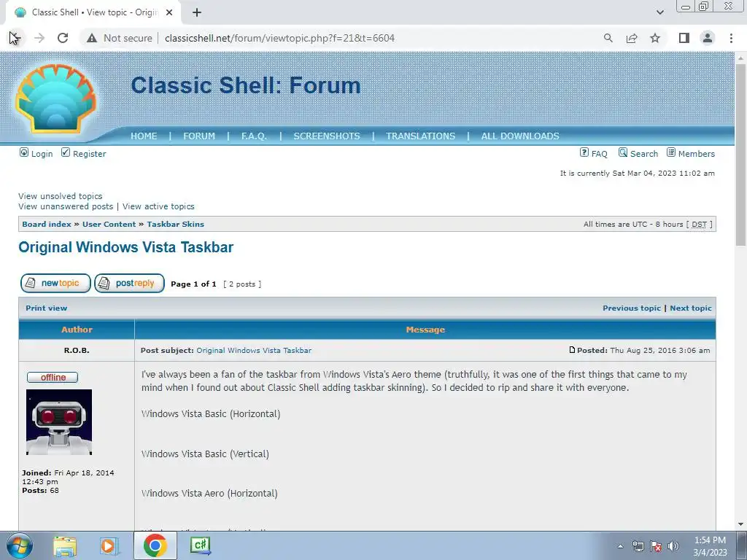Open the HOME navigation item
Image resolution: width=747 pixels, height=560 pixels.
click(144, 136)
